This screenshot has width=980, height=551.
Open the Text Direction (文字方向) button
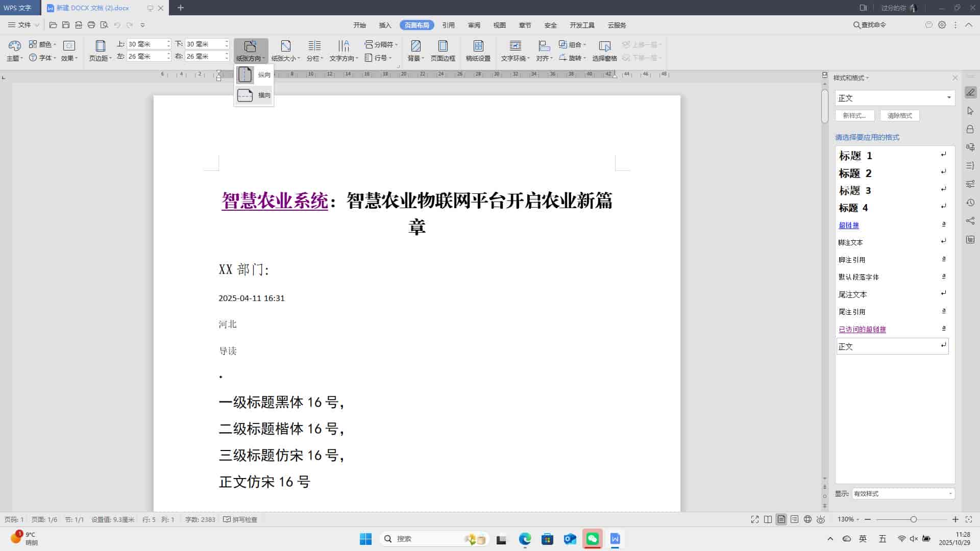(344, 51)
